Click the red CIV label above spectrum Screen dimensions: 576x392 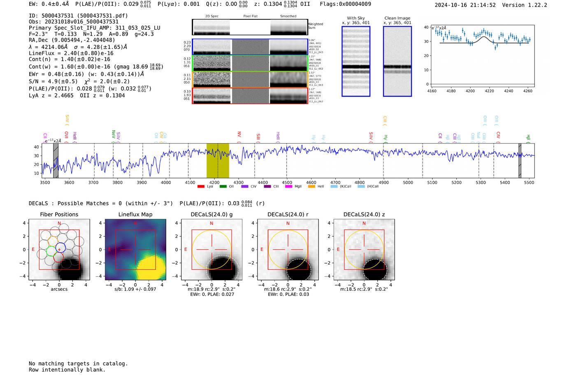click(x=498, y=135)
